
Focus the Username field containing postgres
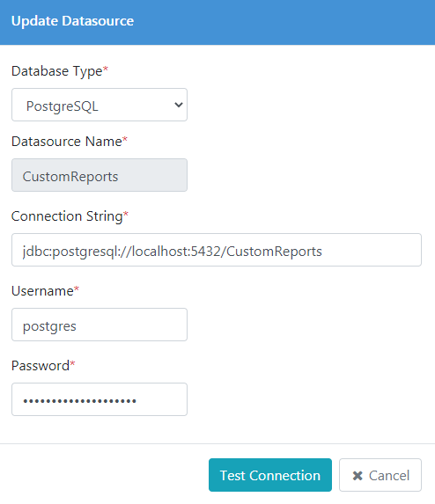point(100,325)
